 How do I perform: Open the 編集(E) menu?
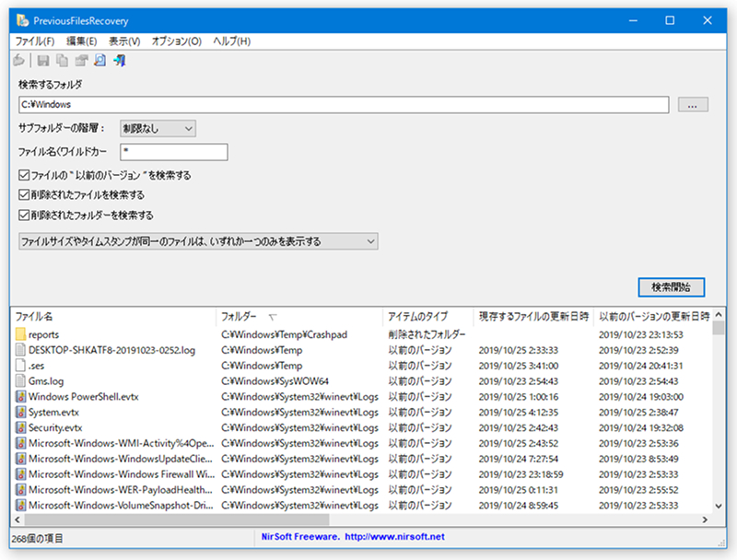click(x=81, y=41)
